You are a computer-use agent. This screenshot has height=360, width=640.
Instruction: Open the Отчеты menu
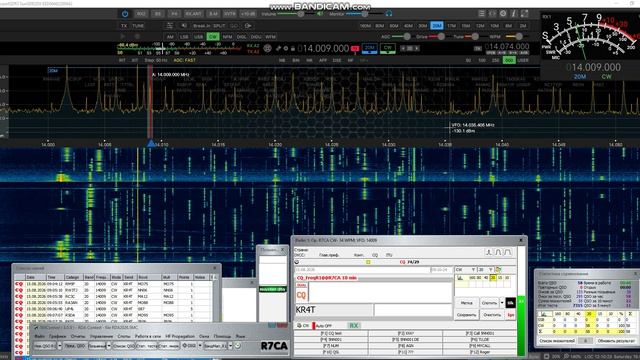click(78, 336)
